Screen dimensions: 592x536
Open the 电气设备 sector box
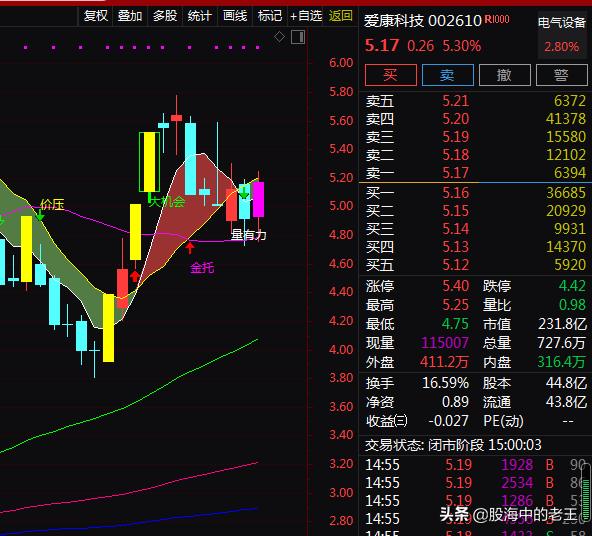(562, 35)
